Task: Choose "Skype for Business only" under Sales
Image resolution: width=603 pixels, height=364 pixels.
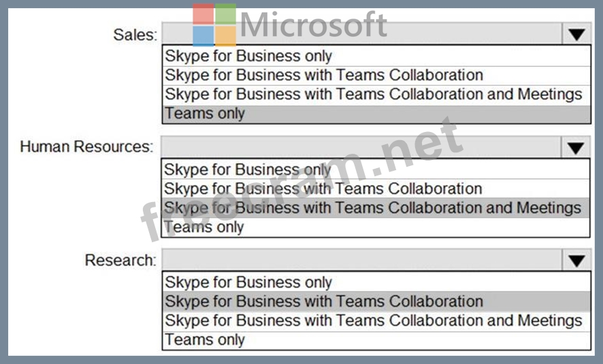Action: coord(248,56)
